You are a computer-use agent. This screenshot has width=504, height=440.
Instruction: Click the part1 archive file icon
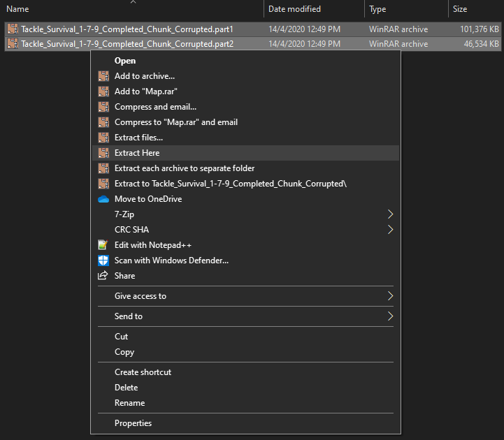[x=13, y=29]
